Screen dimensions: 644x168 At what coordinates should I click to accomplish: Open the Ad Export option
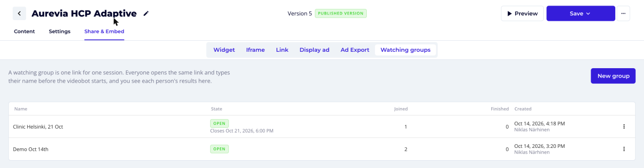pyautogui.click(x=355, y=50)
